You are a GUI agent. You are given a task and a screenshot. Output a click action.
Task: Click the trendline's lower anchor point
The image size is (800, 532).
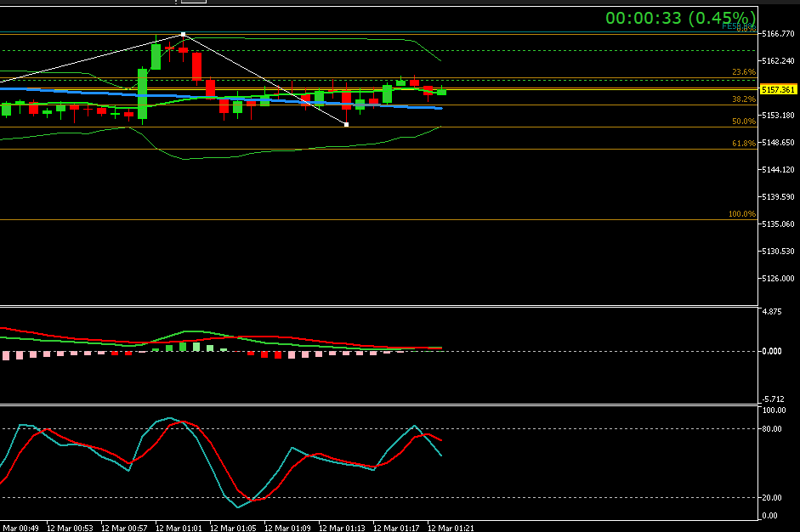coord(347,125)
